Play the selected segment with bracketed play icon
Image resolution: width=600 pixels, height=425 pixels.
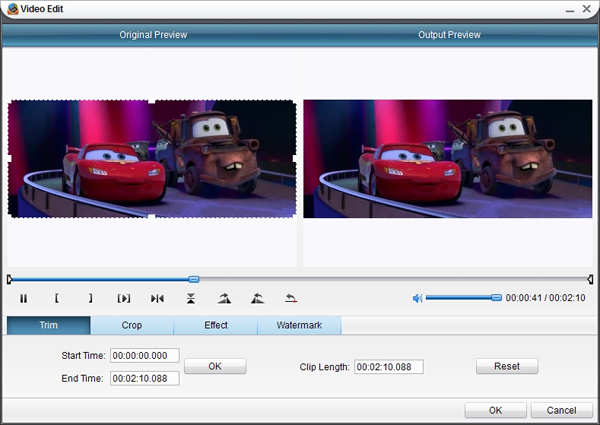click(x=124, y=298)
